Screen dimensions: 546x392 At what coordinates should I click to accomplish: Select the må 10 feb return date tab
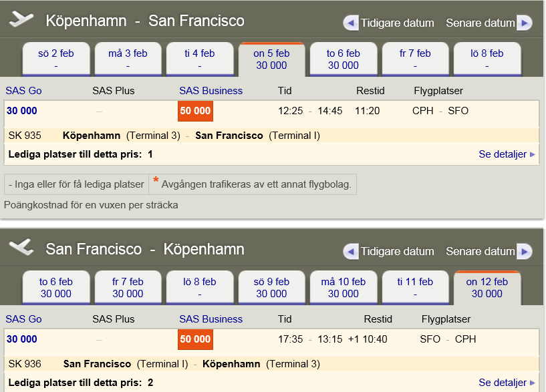[x=344, y=288]
